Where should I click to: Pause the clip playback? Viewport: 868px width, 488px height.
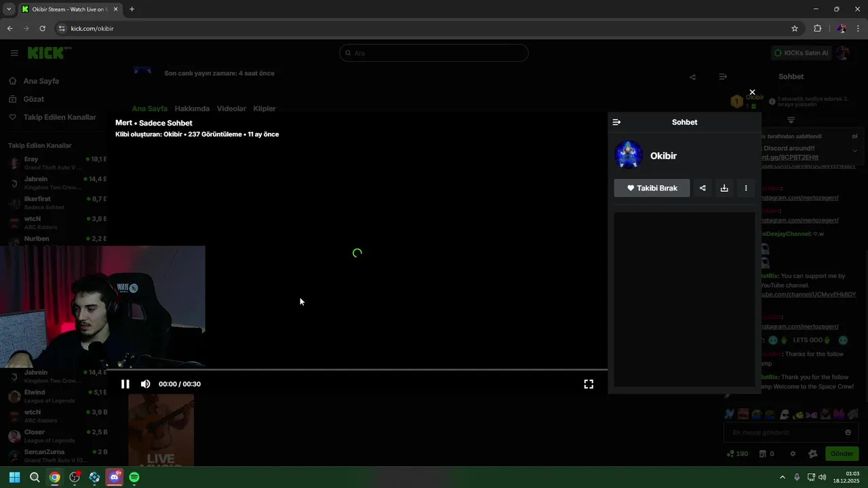click(125, 384)
